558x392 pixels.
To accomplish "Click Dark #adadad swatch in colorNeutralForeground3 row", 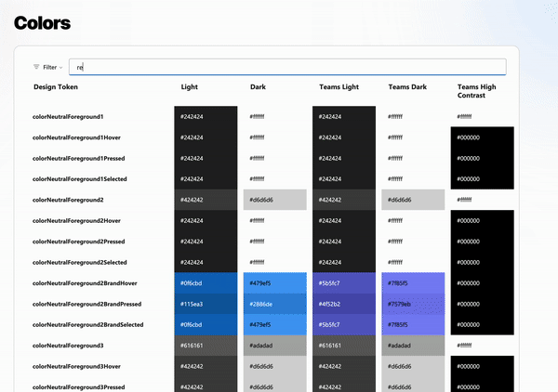I will (274, 346).
